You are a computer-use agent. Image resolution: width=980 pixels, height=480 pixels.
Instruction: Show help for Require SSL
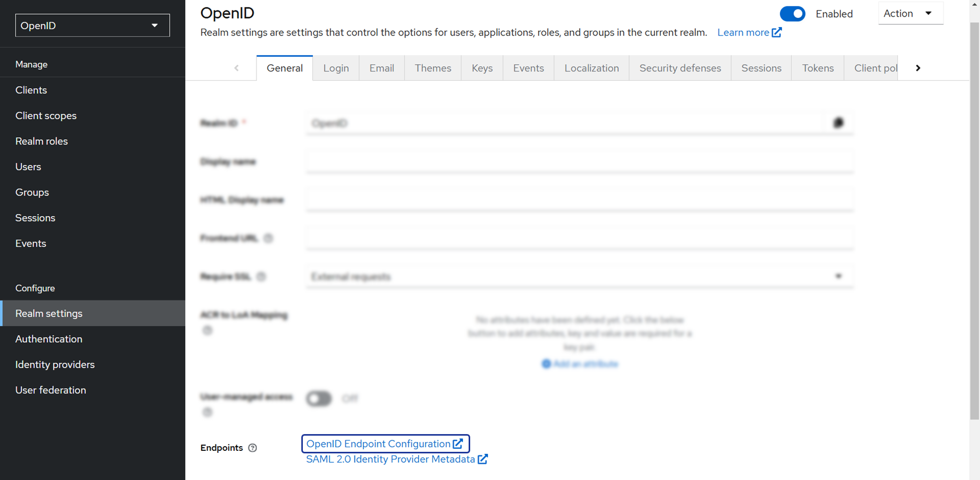point(261,277)
